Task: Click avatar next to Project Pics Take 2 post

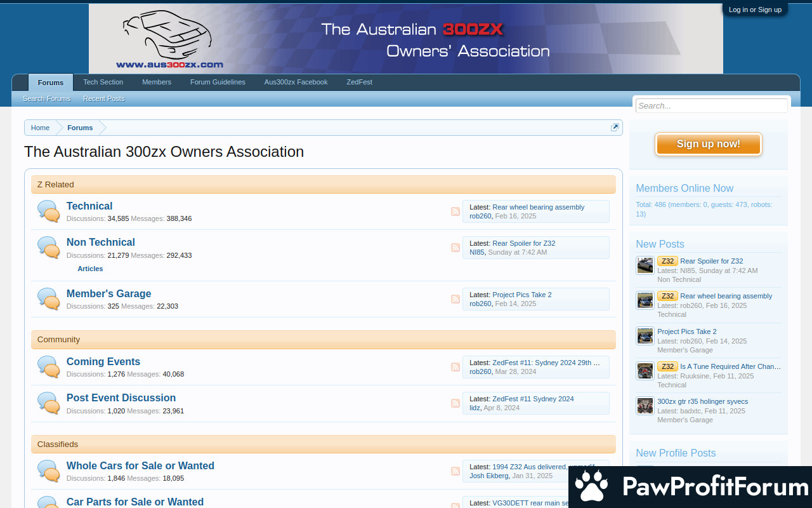Action: click(x=645, y=336)
